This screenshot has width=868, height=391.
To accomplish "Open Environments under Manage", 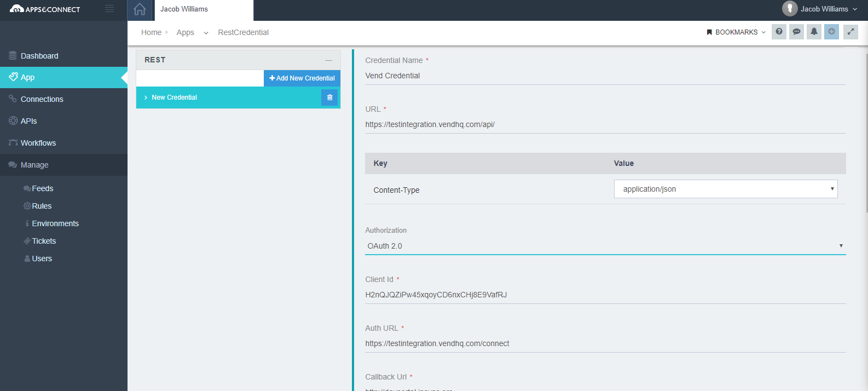I will [x=55, y=223].
